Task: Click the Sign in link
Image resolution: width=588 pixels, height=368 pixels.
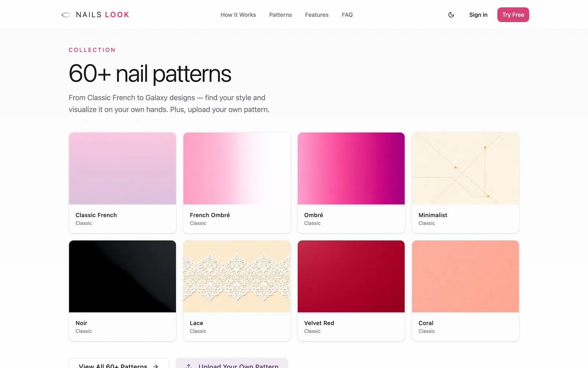Action: click(478, 15)
